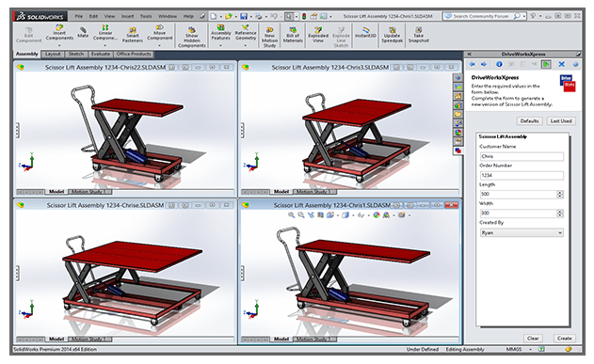Click the Create button

tap(564, 338)
